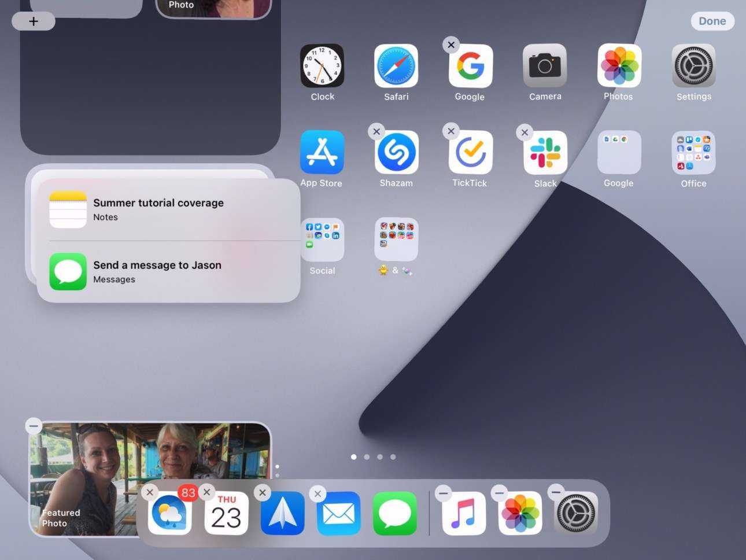Expand the Office folder
The width and height of the screenshot is (746, 560).
pyautogui.click(x=693, y=153)
